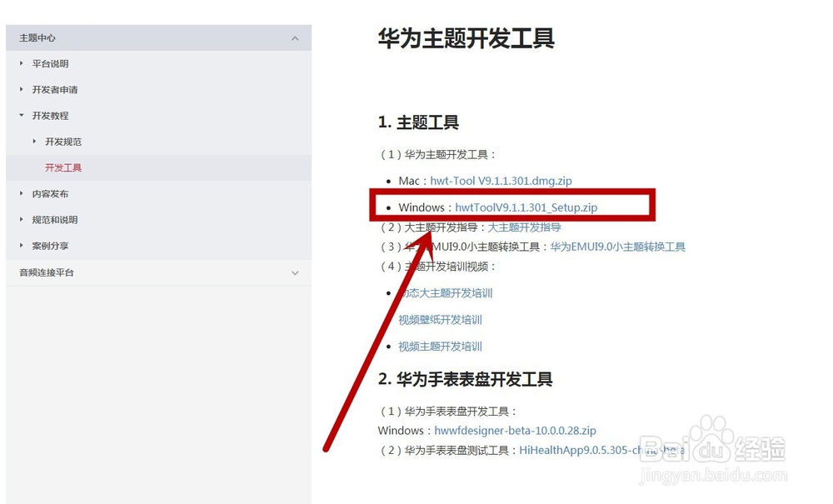Open the 开发规范 submenu item
This screenshot has width=833, height=504.
point(63,142)
